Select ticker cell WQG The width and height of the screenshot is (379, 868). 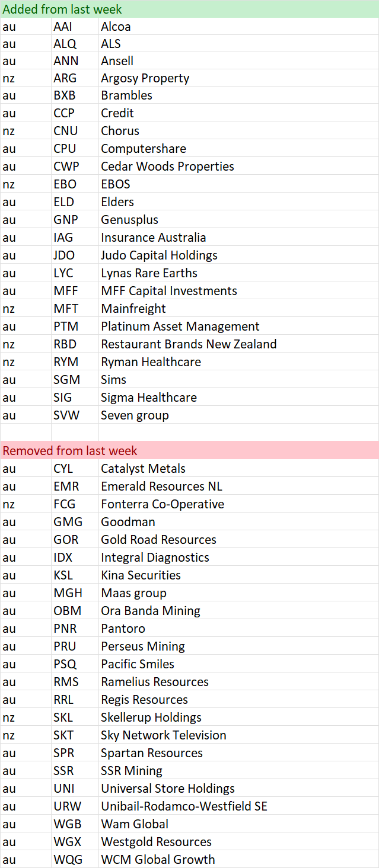tap(75, 859)
